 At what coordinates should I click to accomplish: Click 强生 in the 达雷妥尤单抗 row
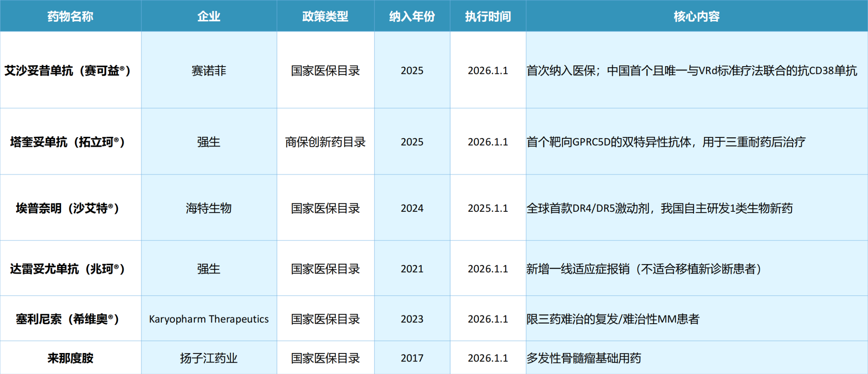(209, 268)
